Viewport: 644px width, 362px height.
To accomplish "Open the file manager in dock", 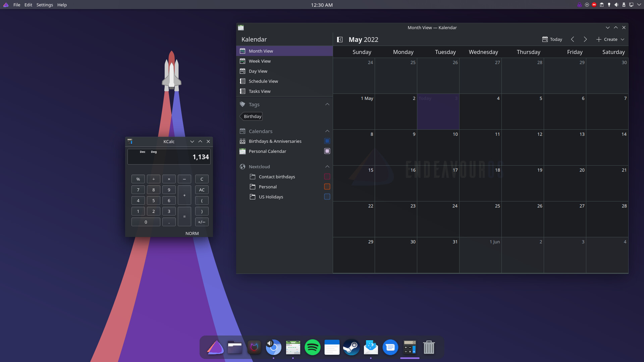I will coord(234,347).
